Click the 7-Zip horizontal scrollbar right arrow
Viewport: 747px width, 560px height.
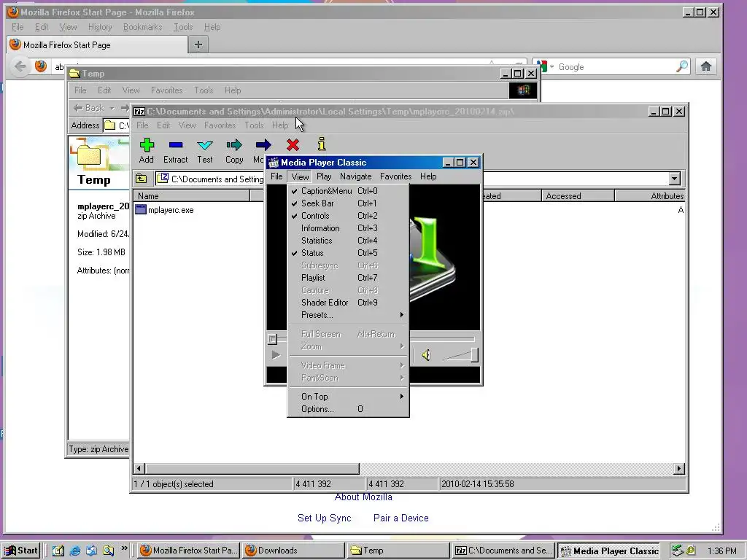coord(679,469)
